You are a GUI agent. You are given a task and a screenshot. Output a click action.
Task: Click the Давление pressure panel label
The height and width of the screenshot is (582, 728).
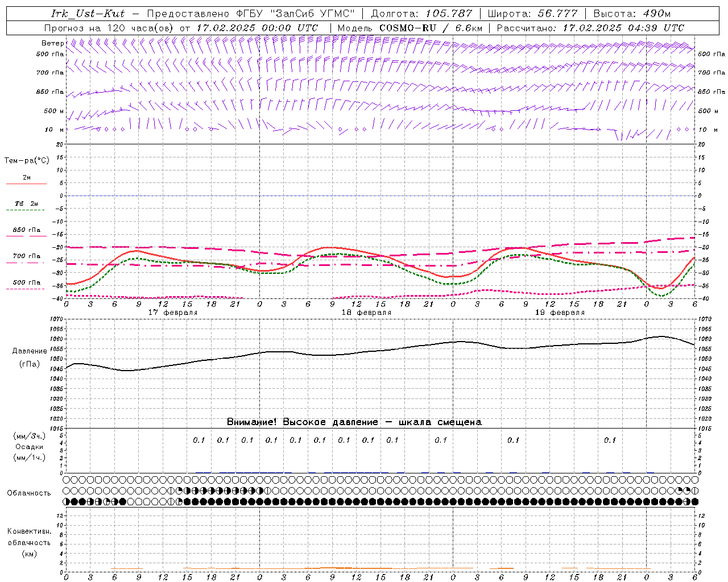click(x=30, y=351)
